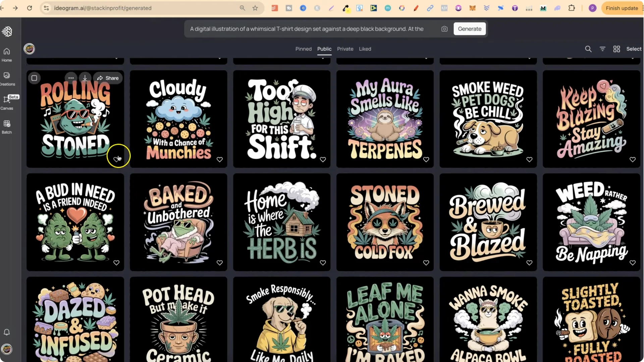The image size is (644, 362).
Task: Open the image filter options
Action: coord(602,49)
